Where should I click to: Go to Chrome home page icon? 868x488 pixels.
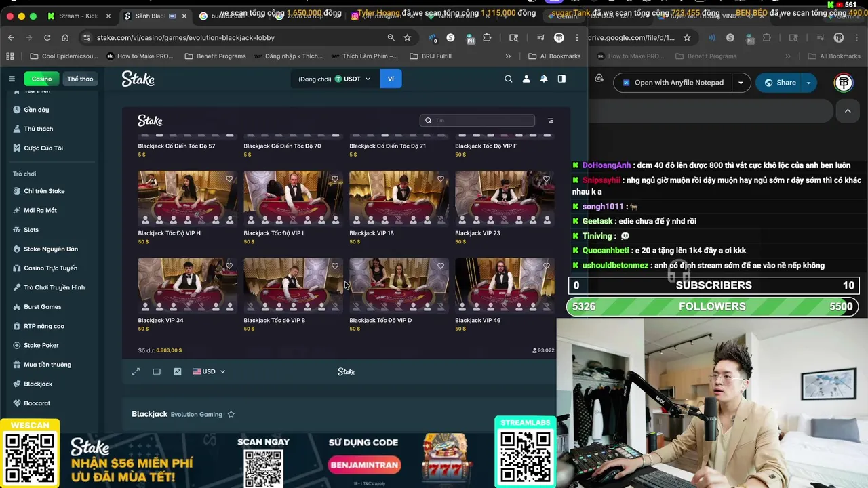pyautogui.click(x=65, y=37)
